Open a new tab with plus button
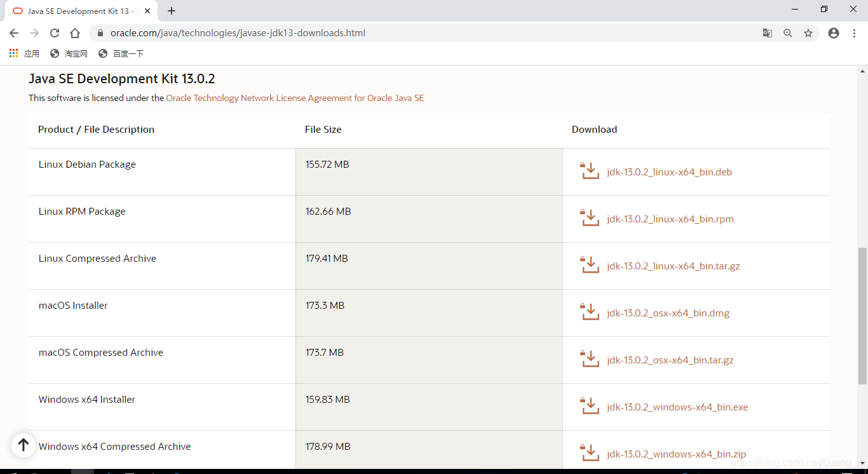 [172, 11]
